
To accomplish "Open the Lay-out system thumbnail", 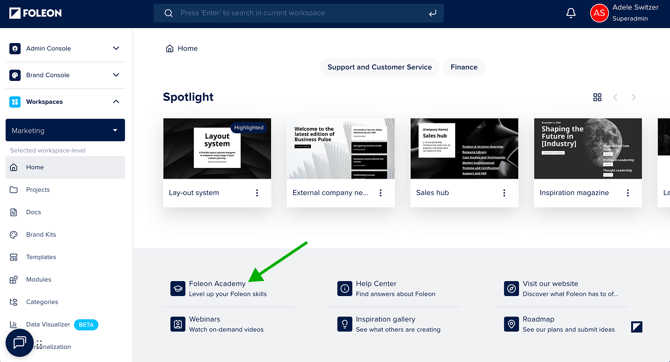I will [217, 148].
